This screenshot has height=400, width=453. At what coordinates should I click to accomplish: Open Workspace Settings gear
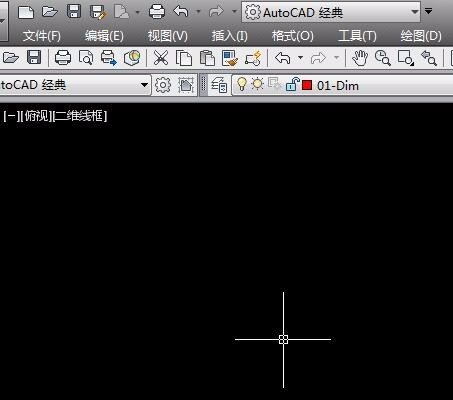coord(163,85)
